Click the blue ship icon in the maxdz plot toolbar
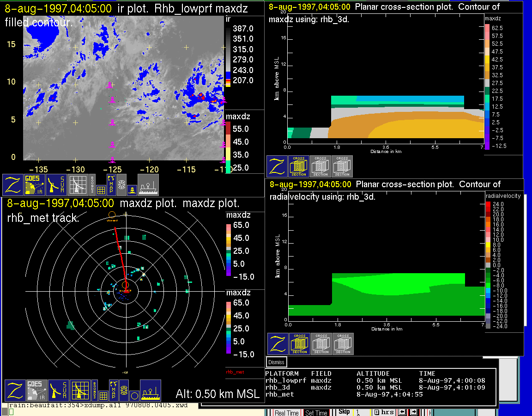 pos(151,391)
